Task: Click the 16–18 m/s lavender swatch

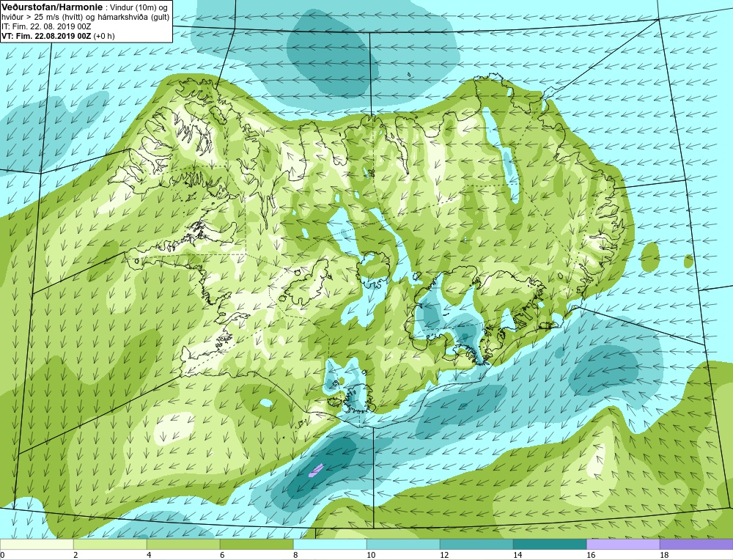Action: (622, 545)
